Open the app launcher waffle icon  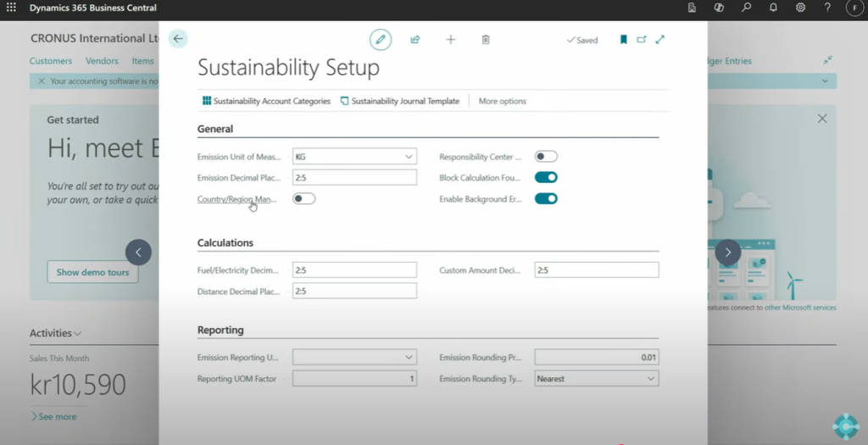11,8
